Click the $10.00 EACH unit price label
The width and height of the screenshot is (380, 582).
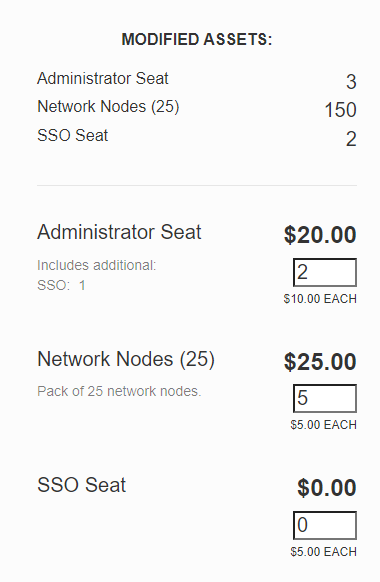[320, 299]
